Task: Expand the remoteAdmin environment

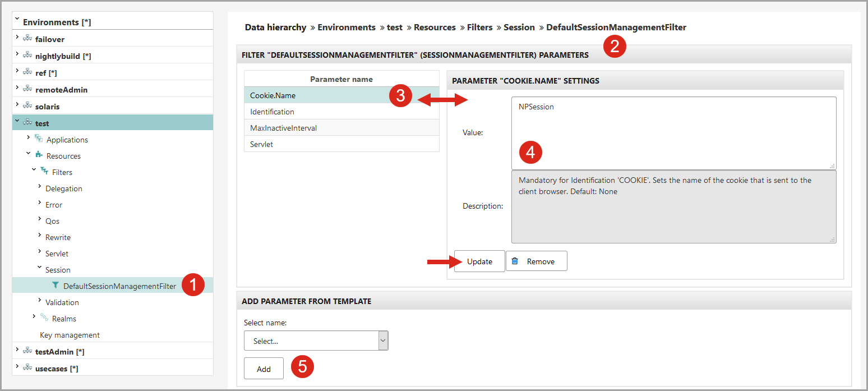Action: point(17,88)
